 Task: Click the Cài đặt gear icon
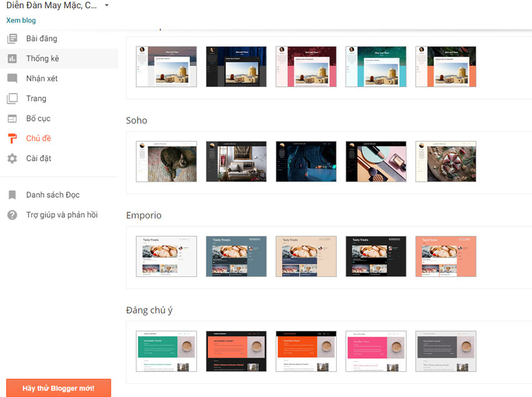click(x=13, y=158)
